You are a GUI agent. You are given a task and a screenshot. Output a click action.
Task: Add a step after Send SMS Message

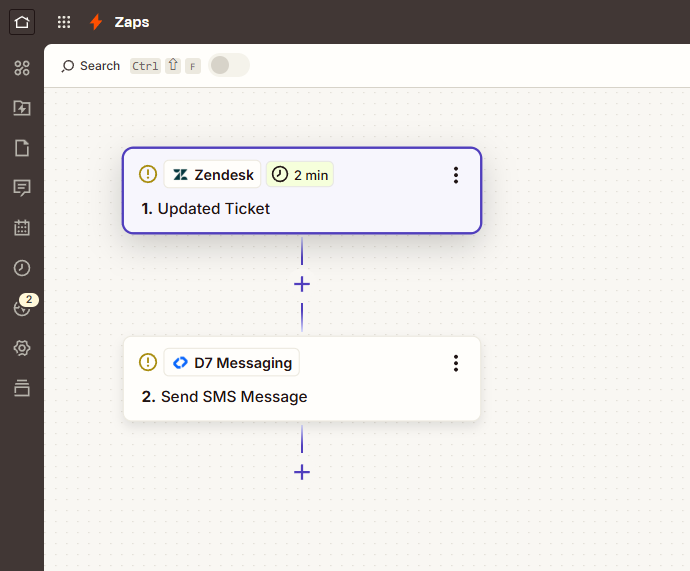[302, 472]
